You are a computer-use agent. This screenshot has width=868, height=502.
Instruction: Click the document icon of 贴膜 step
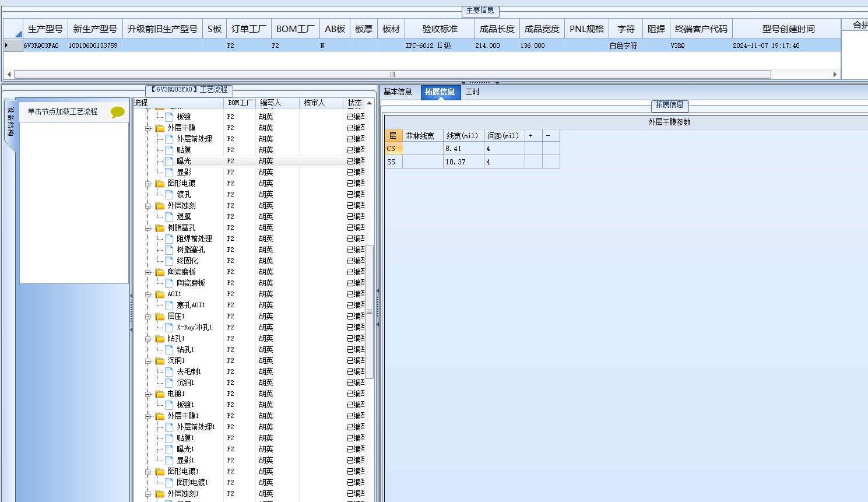tap(169, 150)
